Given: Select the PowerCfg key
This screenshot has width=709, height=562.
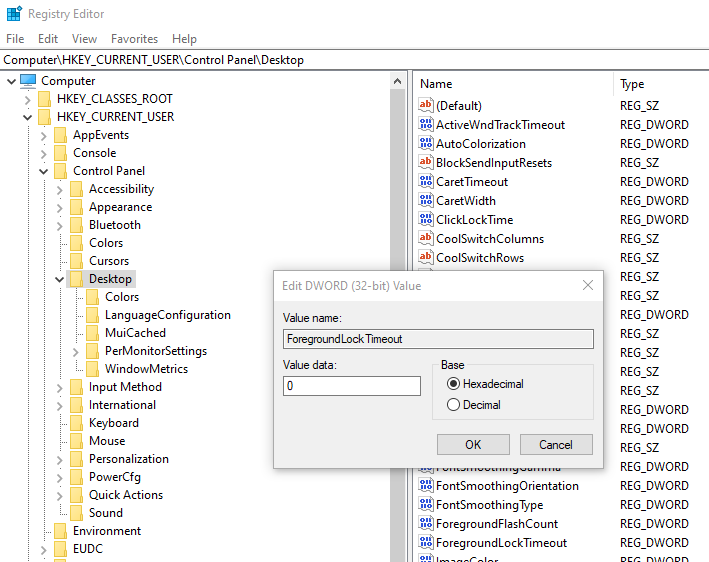Looking at the screenshot, I should 115,477.
